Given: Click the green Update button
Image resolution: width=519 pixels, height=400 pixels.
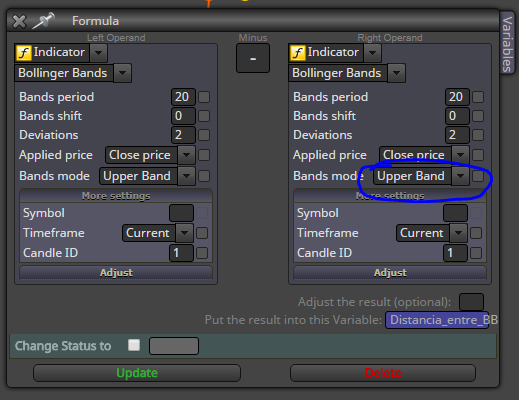Looking at the screenshot, I should [x=137, y=373].
